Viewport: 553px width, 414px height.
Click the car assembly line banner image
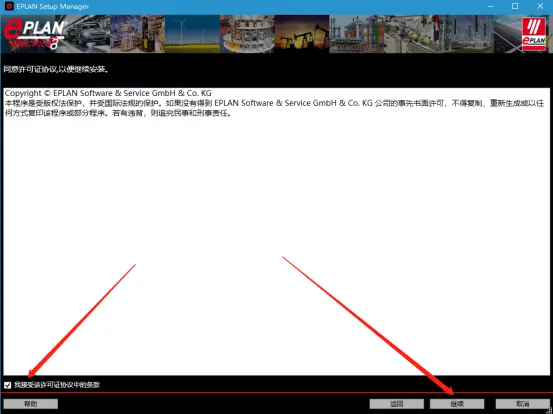coord(88,34)
